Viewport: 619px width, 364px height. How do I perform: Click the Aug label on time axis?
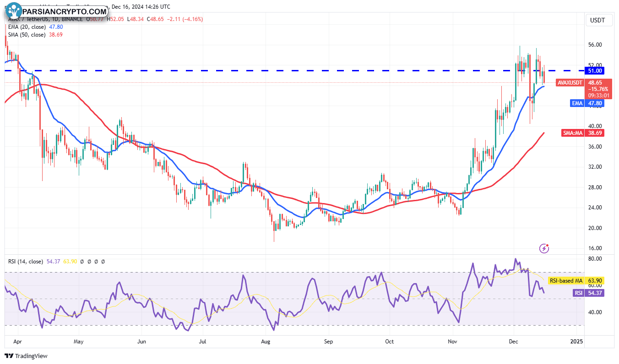click(x=266, y=341)
